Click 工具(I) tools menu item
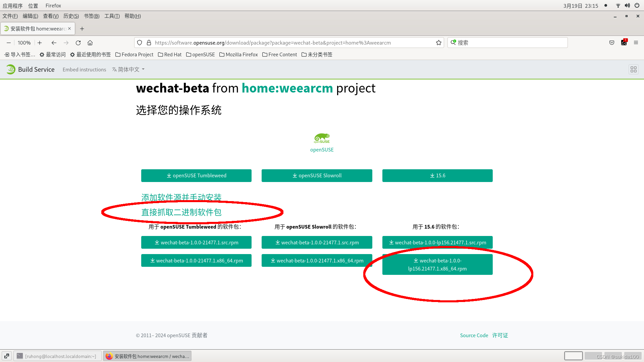Screen dimensions: 644x362 tap(111, 16)
